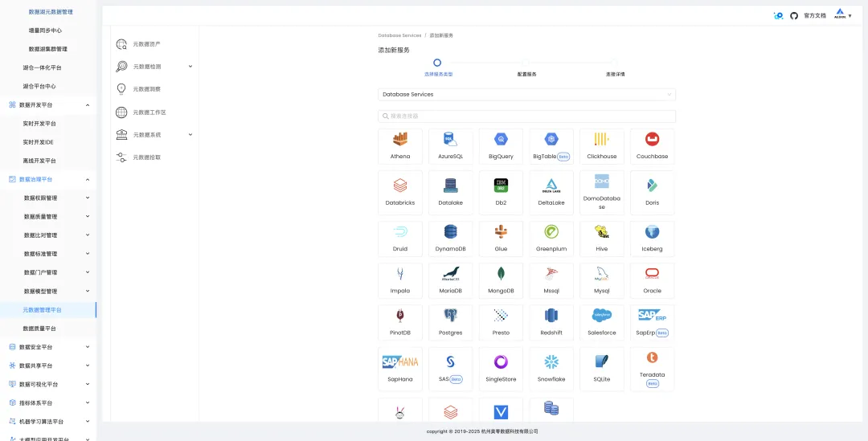Select the Mssql connector
The image size is (868, 441).
[551, 281]
